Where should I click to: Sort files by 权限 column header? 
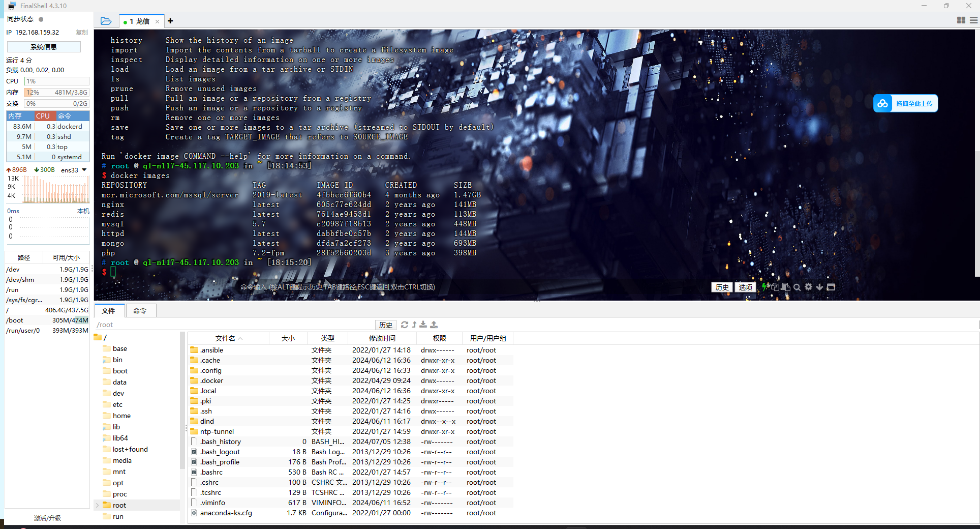(439, 338)
